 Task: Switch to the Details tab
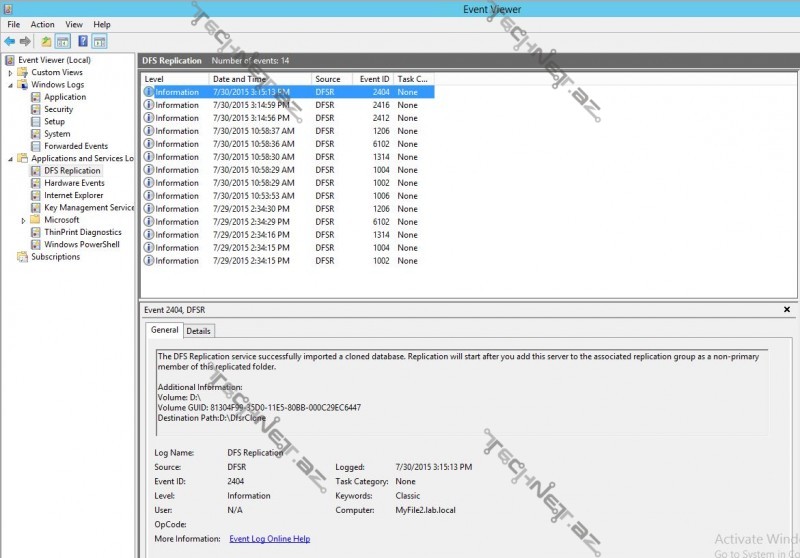198,331
